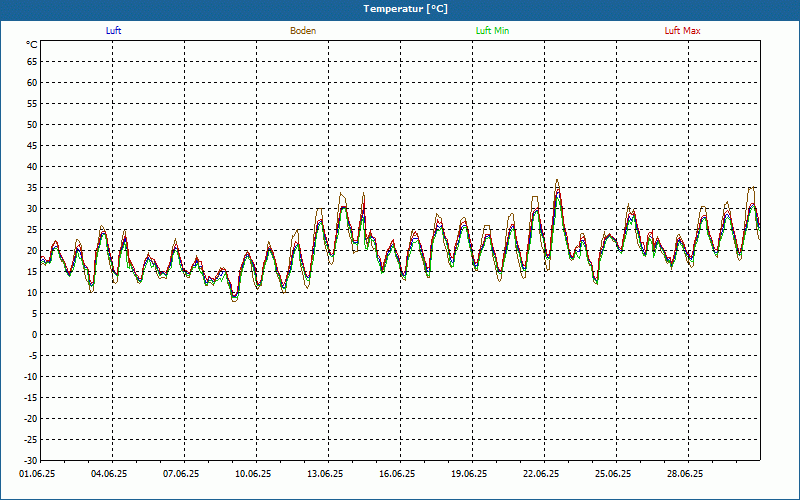Image resolution: width=800 pixels, height=500 pixels.
Task: Select the 16.06.25 date marker
Action: pos(397,474)
